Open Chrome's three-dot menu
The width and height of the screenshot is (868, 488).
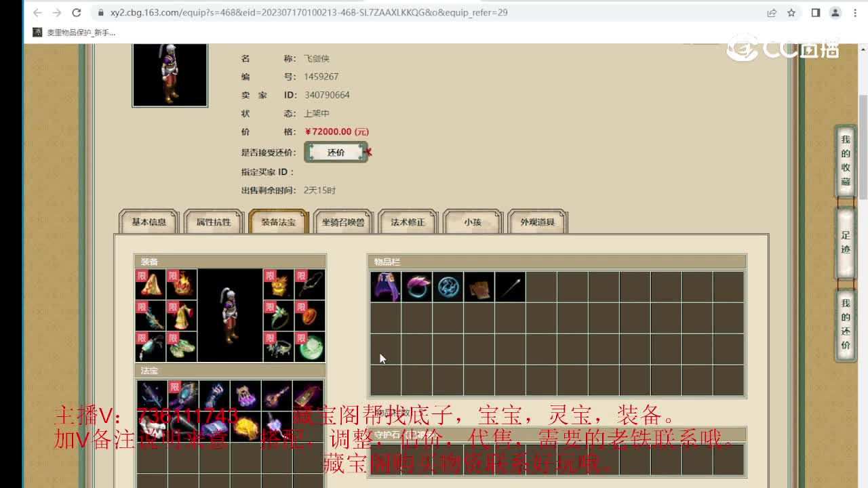pos(854,13)
